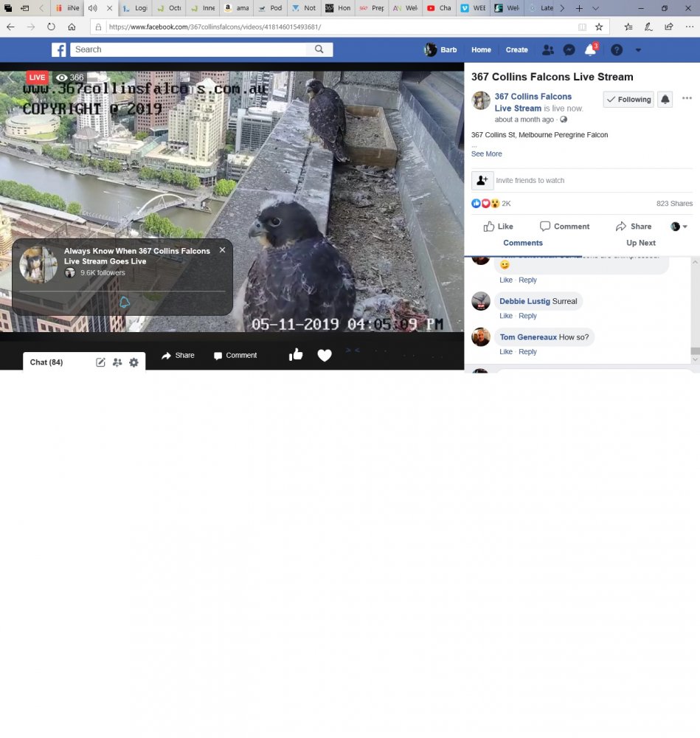Click the Share button under reactions
Viewport: 700px width, 738px height.
[x=634, y=227]
